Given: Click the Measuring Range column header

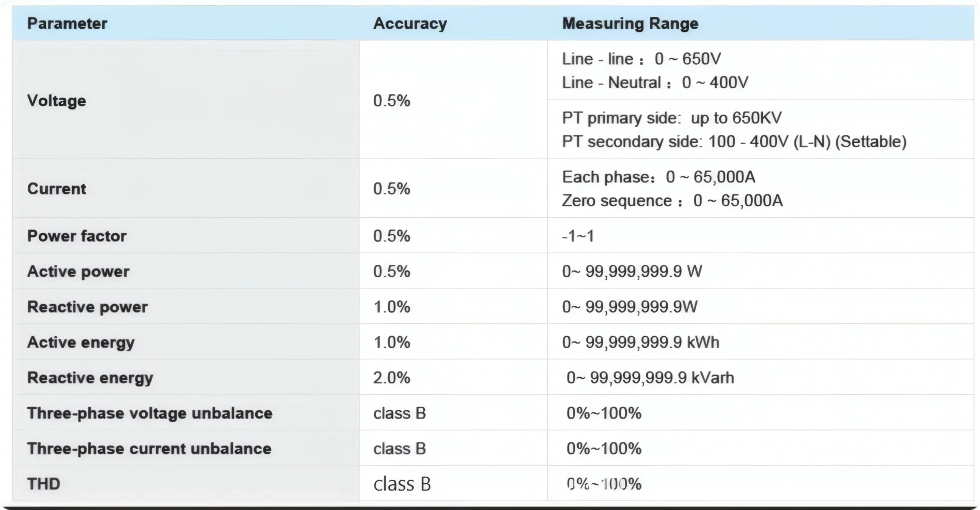Looking at the screenshot, I should (x=630, y=24).
